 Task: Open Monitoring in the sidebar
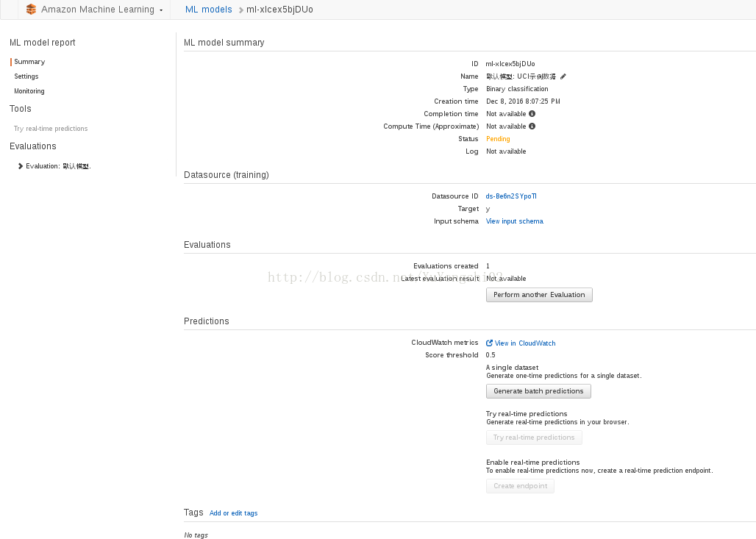click(x=29, y=90)
